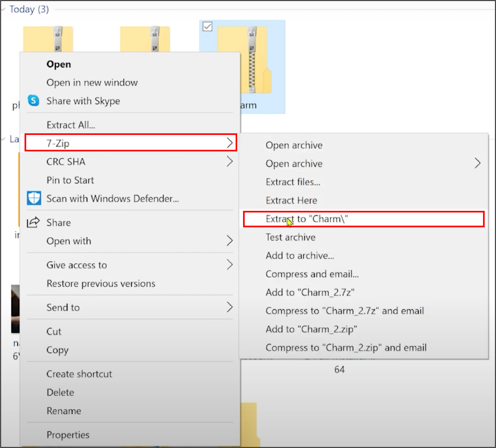This screenshot has height=448, width=496.
Task: Select the second zip folder icon
Action: pyautogui.click(x=145, y=39)
